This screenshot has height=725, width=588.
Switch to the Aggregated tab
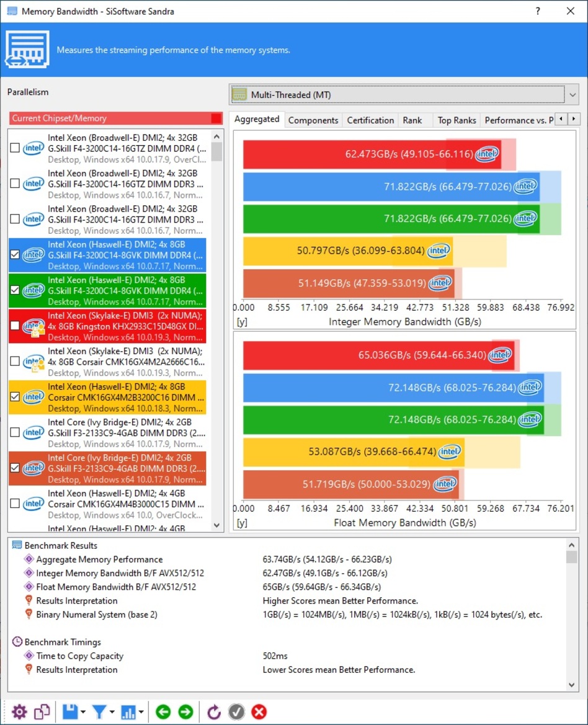[x=257, y=119]
